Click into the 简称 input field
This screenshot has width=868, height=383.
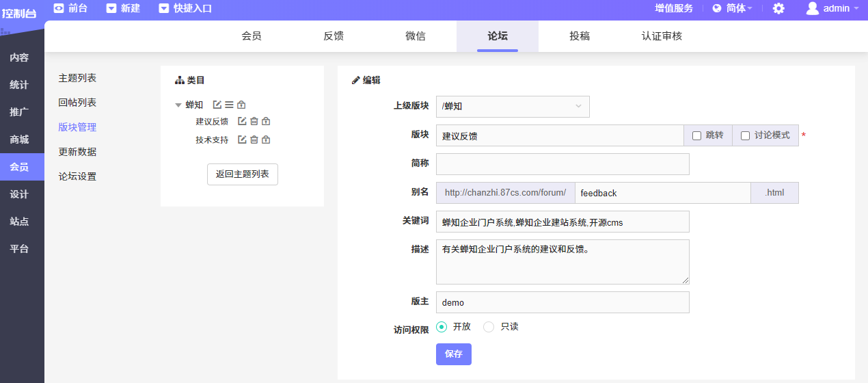[x=562, y=164]
